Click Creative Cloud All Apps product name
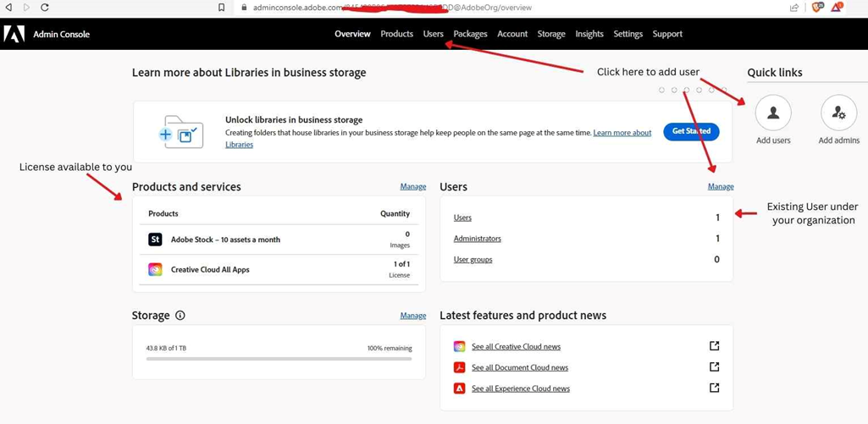This screenshot has height=424, width=868. pos(210,270)
